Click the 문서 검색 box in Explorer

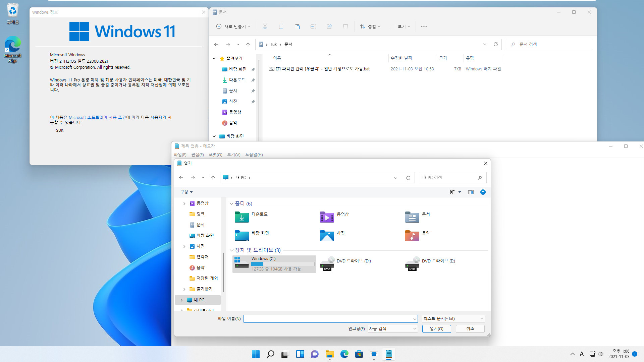tap(549, 45)
